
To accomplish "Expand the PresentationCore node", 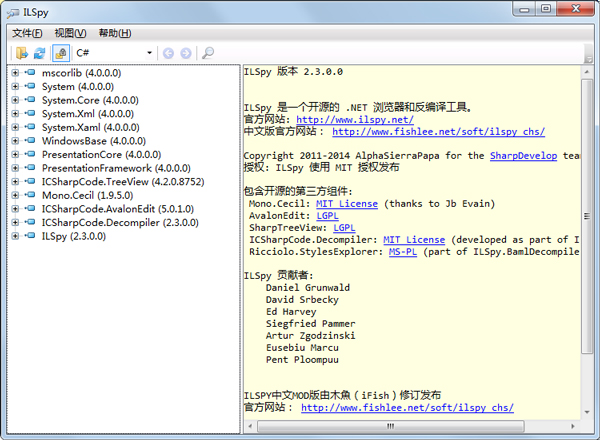I will tap(15, 155).
